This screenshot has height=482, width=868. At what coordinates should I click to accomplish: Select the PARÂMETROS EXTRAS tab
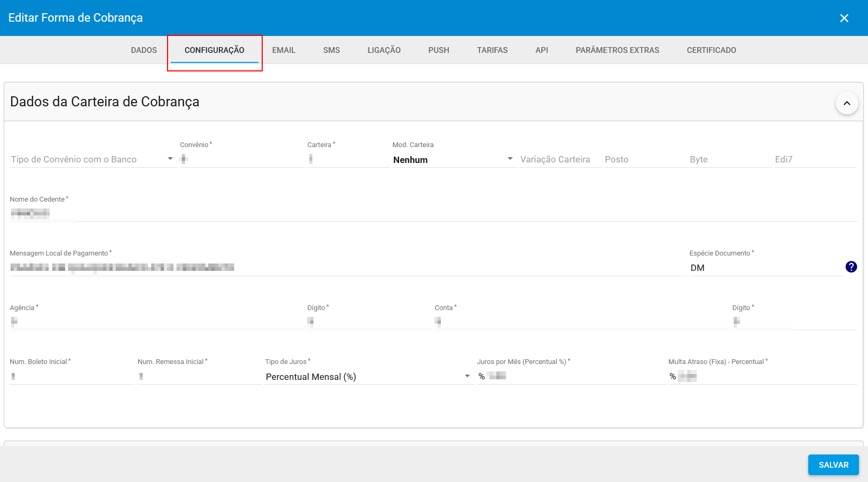(x=617, y=50)
